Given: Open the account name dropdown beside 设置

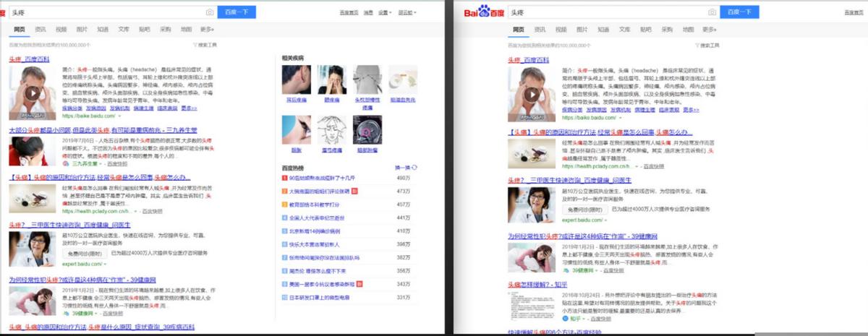Looking at the screenshot, I should 407,13.
